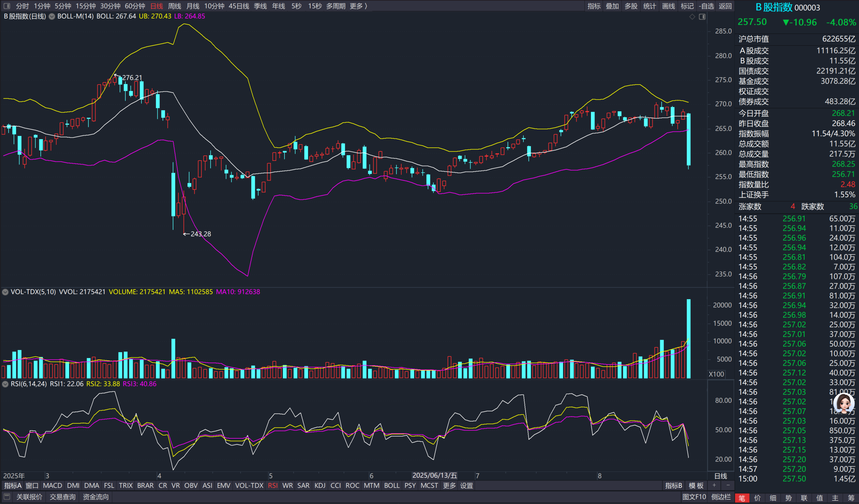
Task: Toggle the 窗口 indicator window option
Action: [x=32, y=485]
